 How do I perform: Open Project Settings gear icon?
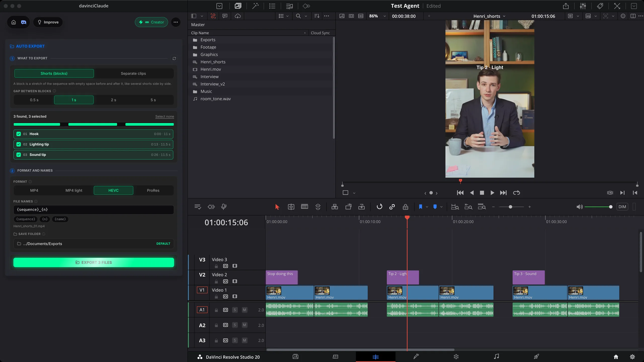pos(632,357)
